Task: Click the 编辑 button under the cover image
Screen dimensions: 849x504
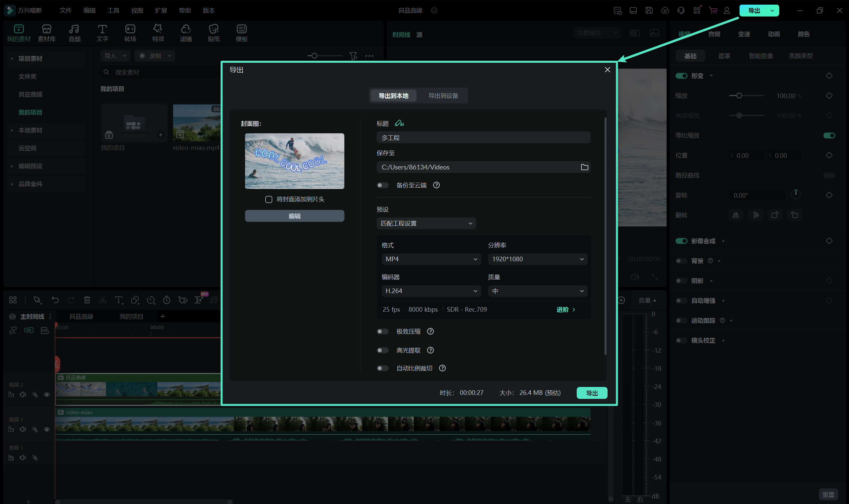Action: (294, 216)
